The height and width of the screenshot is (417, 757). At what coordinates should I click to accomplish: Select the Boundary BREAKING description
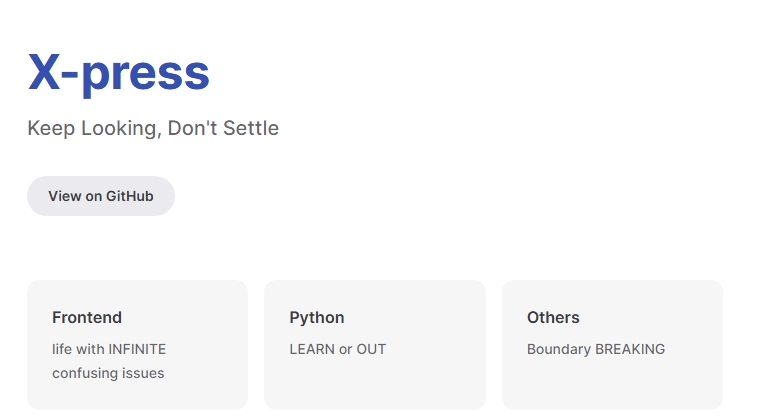596,349
